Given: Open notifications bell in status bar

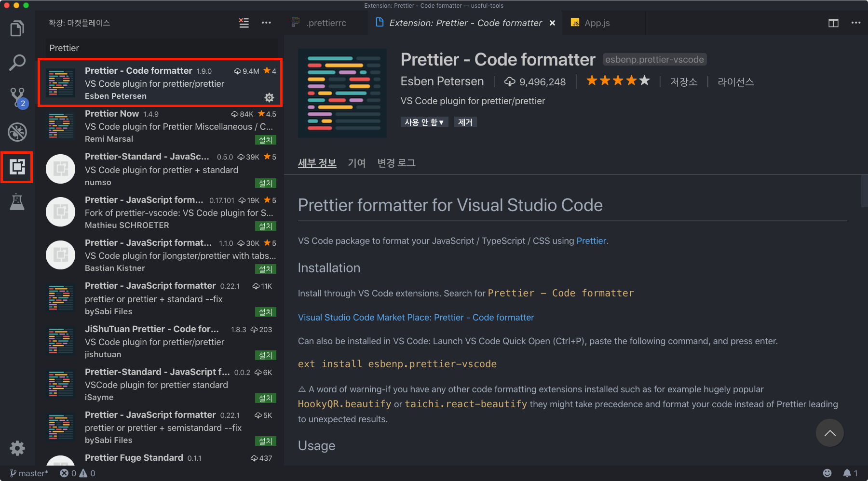Looking at the screenshot, I should pos(850,473).
